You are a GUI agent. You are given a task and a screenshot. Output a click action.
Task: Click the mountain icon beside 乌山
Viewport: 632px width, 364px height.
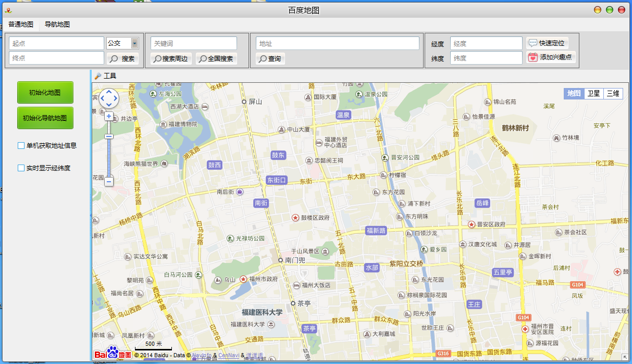coord(218,280)
